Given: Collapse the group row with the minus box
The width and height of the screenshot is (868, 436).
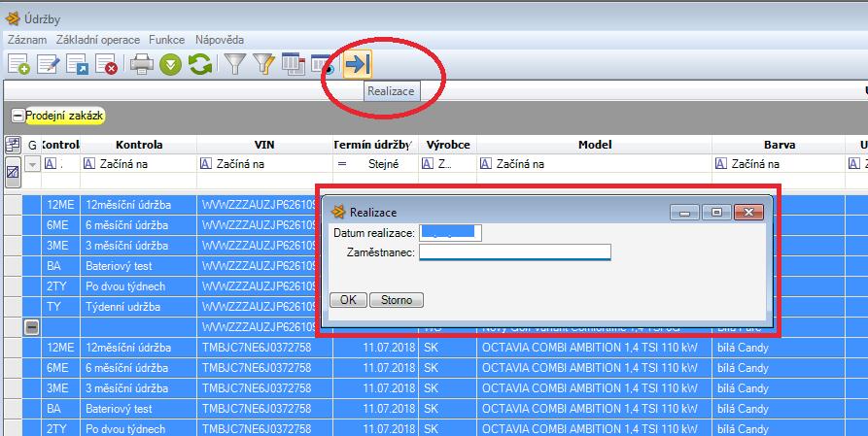Looking at the screenshot, I should point(32,327).
